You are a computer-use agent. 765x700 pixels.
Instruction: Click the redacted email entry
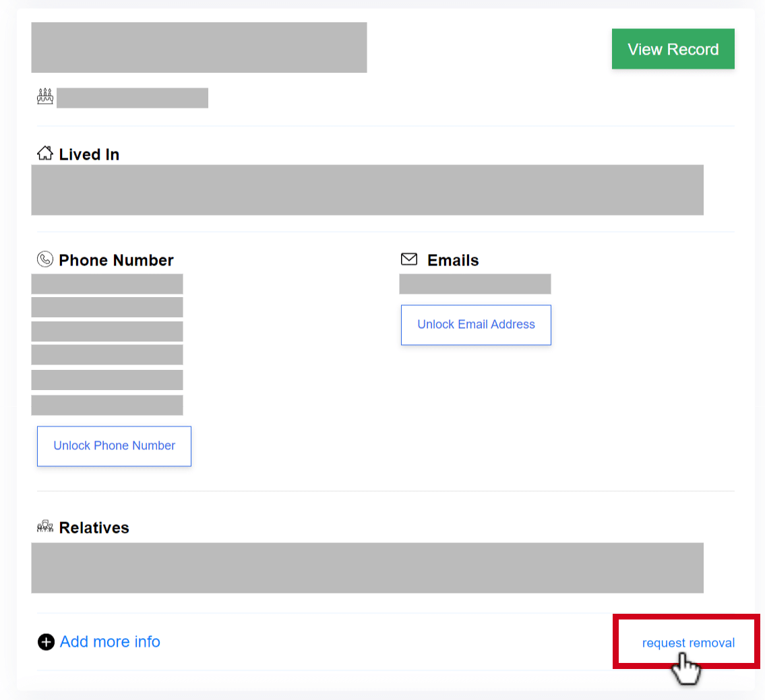[475, 284]
